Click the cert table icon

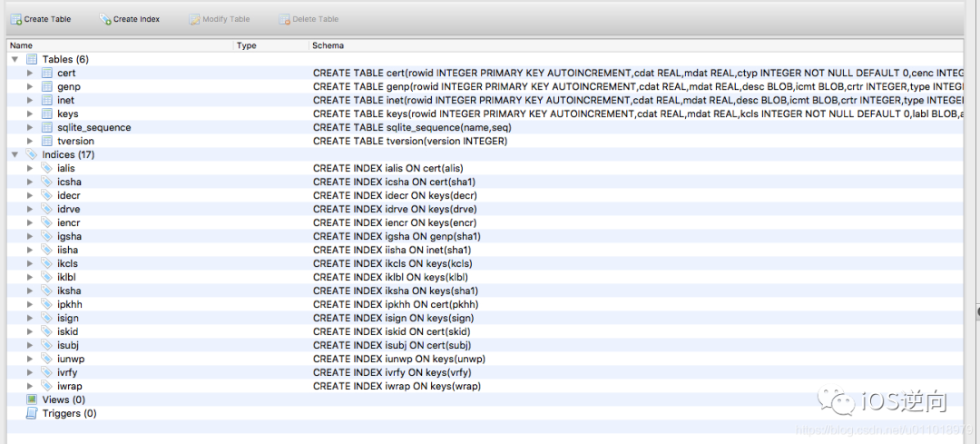coord(47,74)
